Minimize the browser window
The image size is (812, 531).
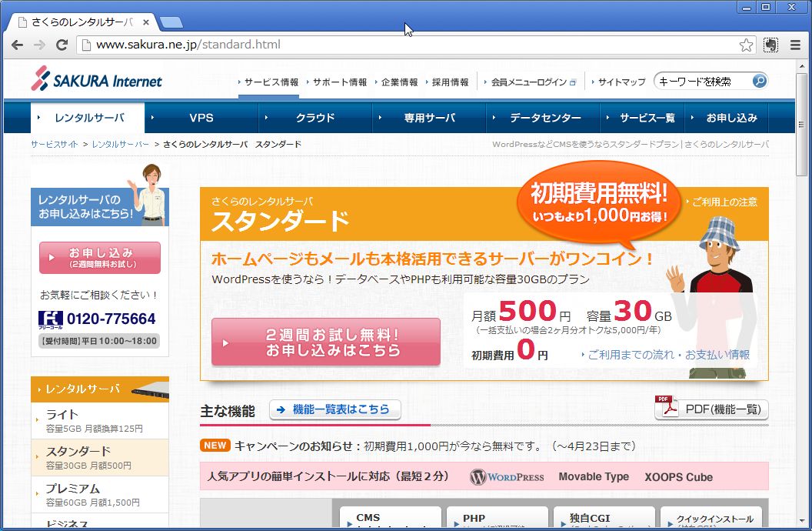tap(746, 7)
